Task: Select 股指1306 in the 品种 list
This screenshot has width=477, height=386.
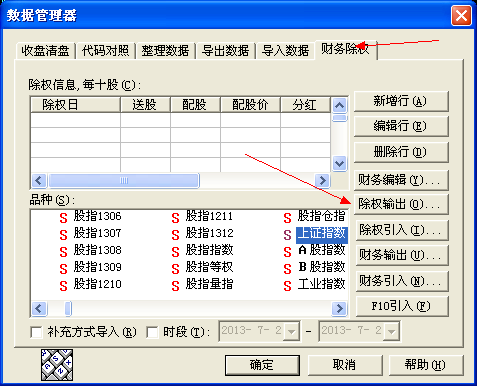Action: point(98,216)
